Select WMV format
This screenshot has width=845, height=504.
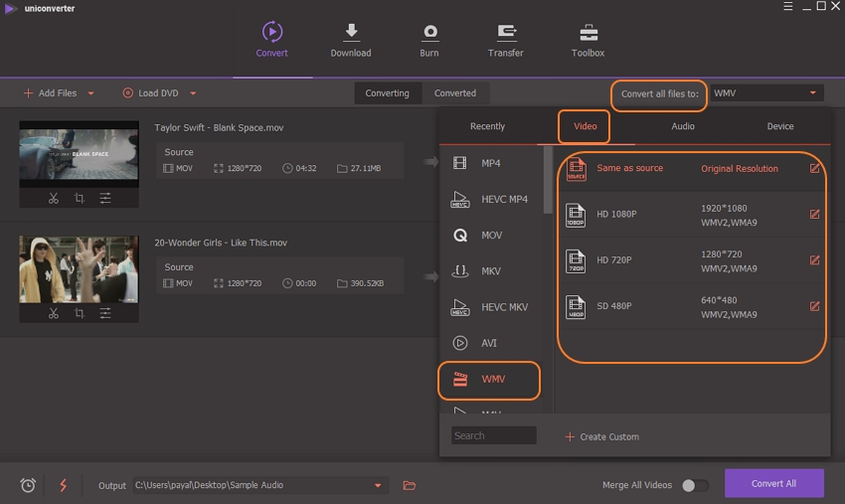[x=489, y=380]
